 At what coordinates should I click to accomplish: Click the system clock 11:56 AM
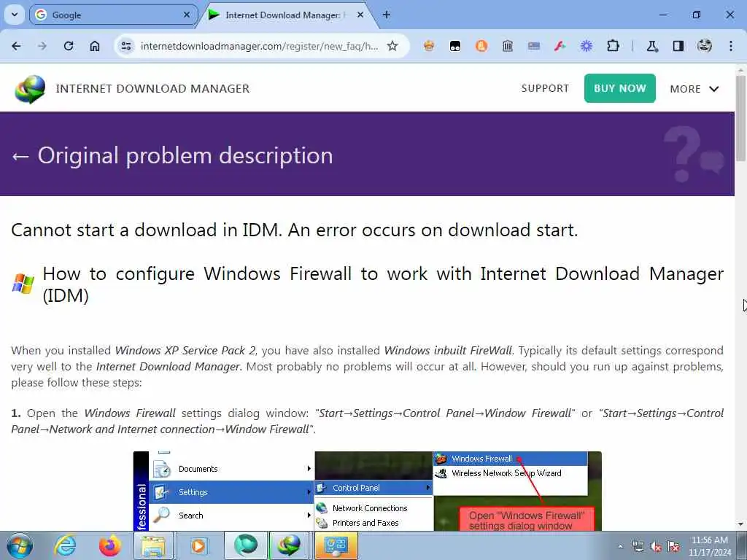click(x=709, y=540)
